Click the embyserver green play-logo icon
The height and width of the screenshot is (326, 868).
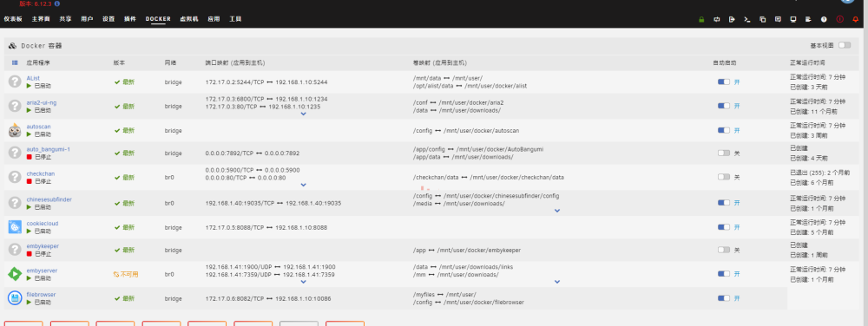(15, 273)
